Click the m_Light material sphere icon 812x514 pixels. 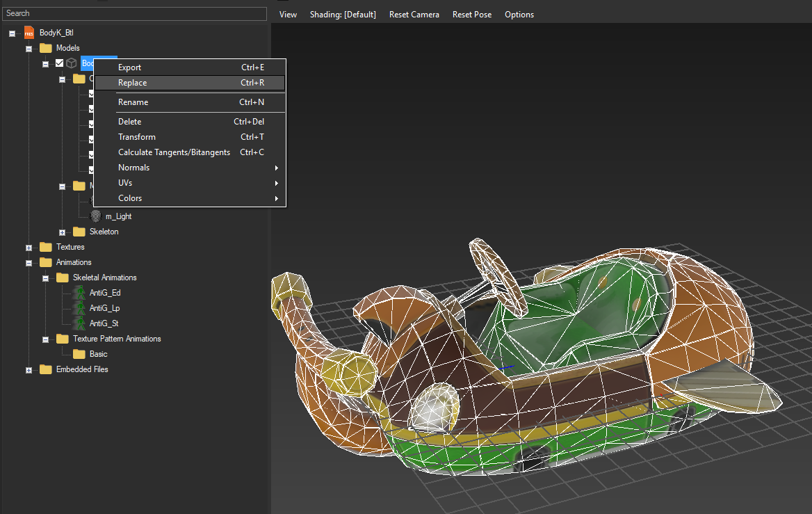coord(95,216)
